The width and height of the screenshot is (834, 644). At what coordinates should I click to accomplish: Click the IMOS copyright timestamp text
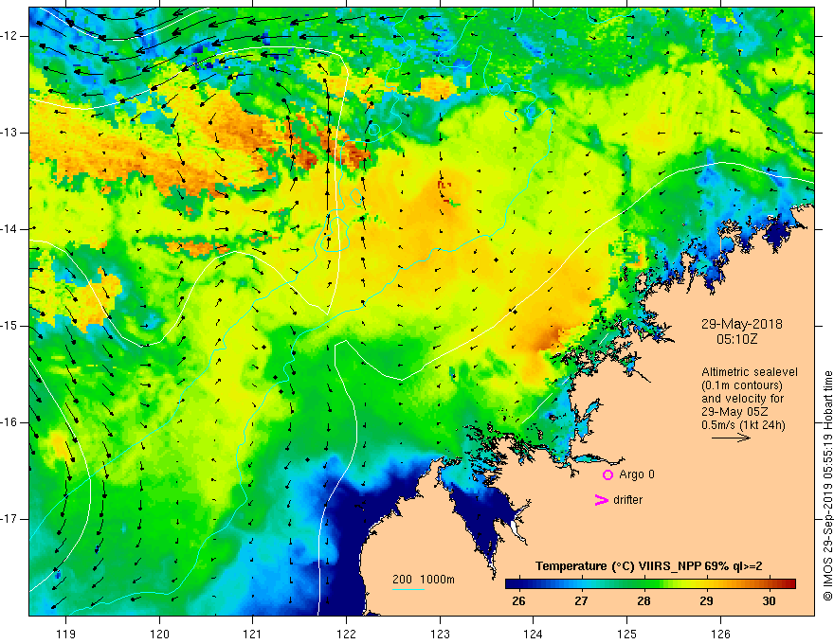(x=827, y=486)
